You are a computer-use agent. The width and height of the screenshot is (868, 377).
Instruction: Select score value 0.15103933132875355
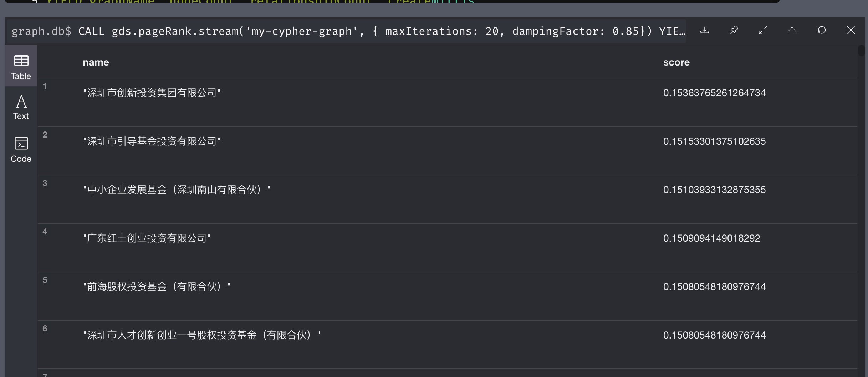pos(714,190)
